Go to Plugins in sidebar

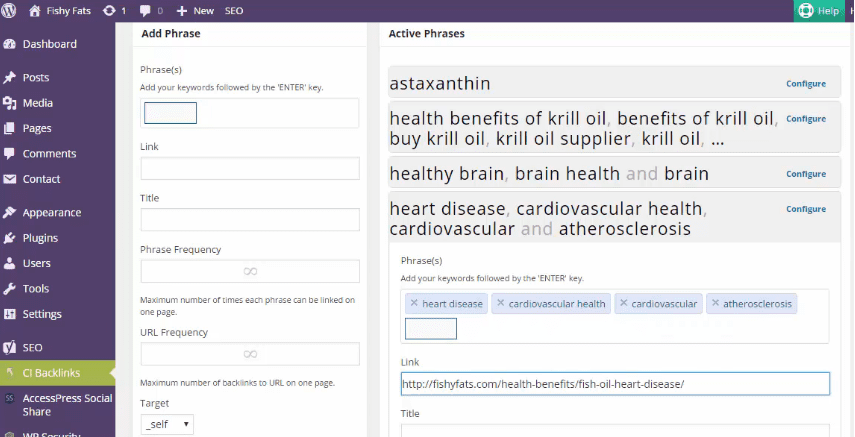(x=40, y=238)
